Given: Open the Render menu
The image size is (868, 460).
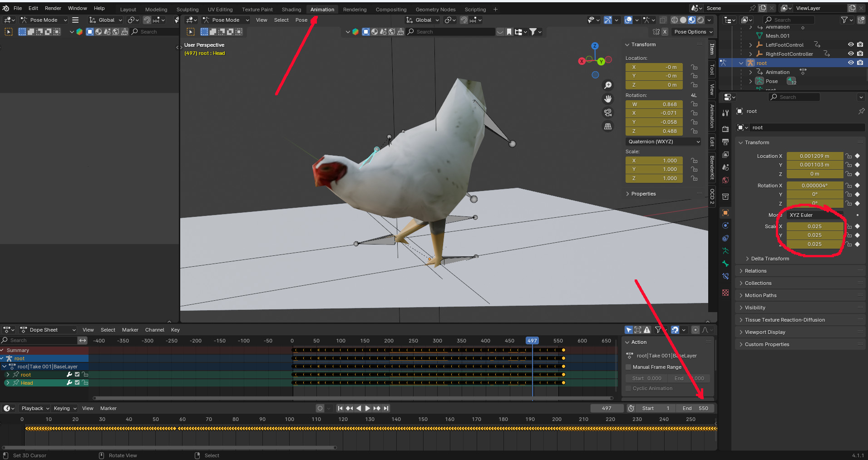Looking at the screenshot, I should click(x=53, y=8).
